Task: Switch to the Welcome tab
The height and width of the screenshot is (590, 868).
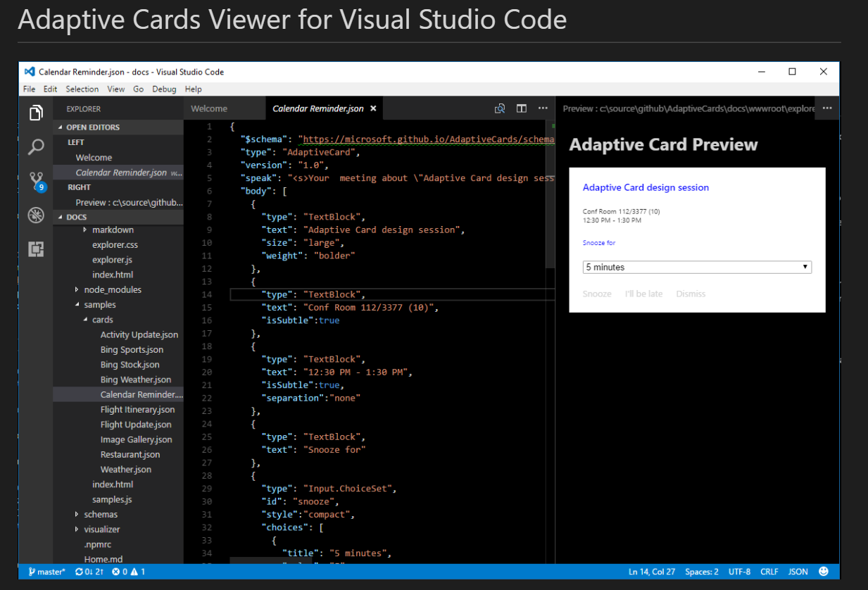Action: pyautogui.click(x=209, y=108)
